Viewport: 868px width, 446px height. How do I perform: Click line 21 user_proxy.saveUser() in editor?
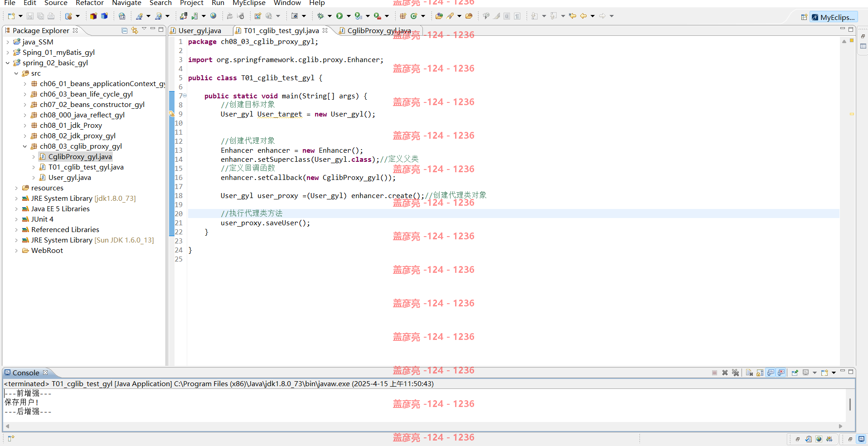click(265, 223)
